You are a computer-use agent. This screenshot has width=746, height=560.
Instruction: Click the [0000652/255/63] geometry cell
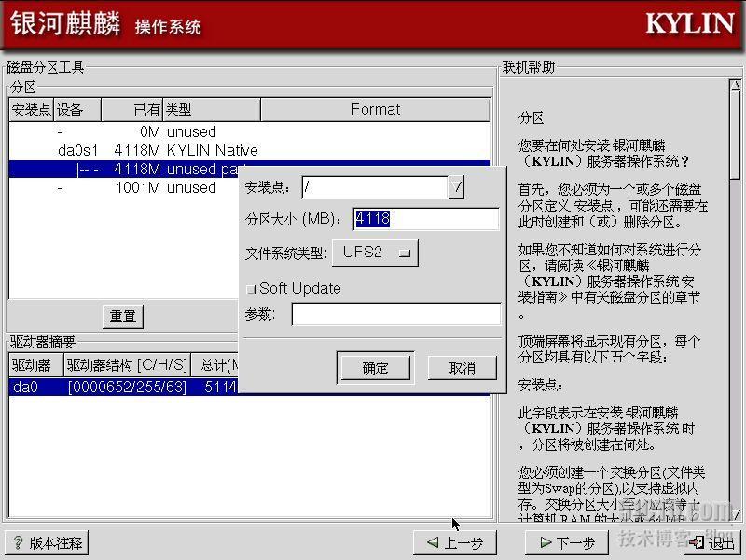pos(127,387)
